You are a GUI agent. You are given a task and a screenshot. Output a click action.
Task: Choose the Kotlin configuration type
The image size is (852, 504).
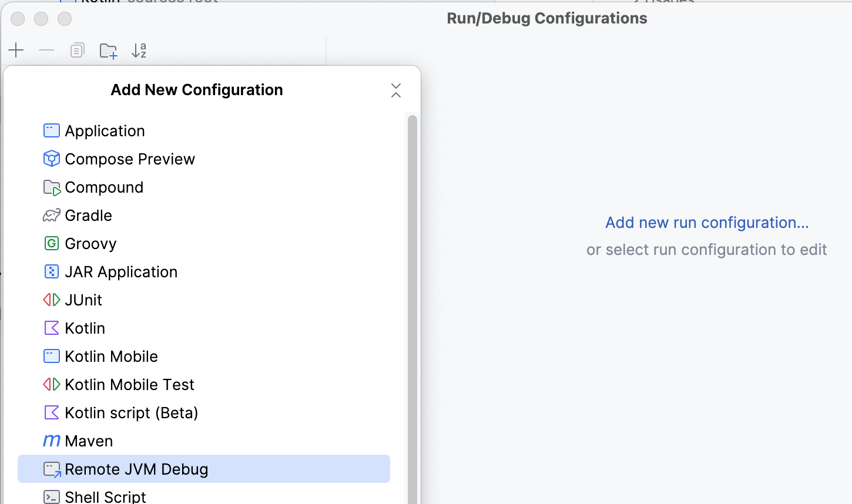(204, 328)
